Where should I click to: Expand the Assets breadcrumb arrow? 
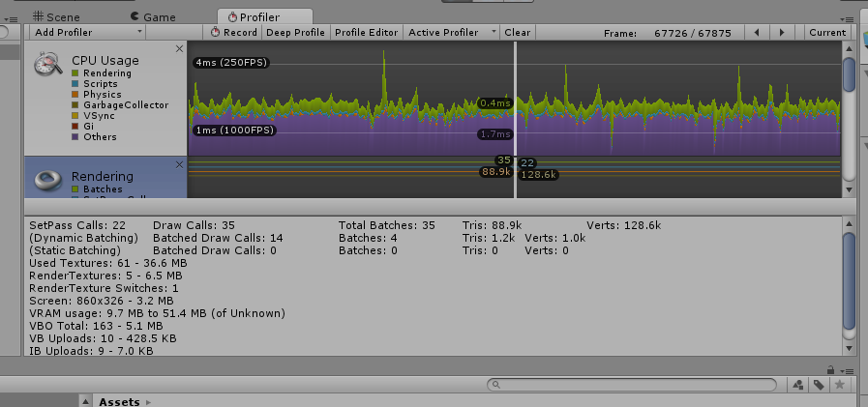tap(148, 402)
